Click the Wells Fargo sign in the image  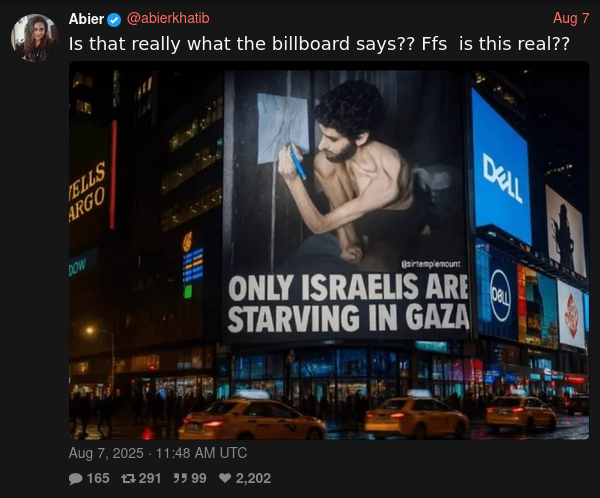[x=87, y=190]
